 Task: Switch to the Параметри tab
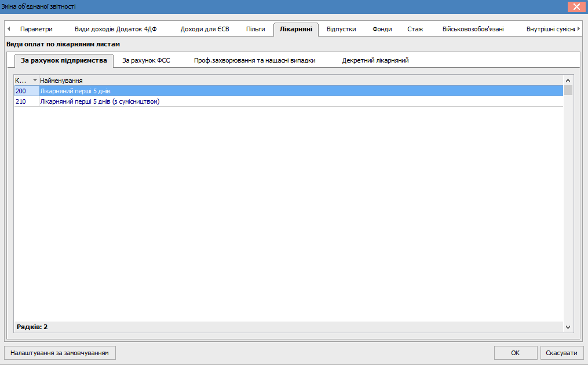36,29
